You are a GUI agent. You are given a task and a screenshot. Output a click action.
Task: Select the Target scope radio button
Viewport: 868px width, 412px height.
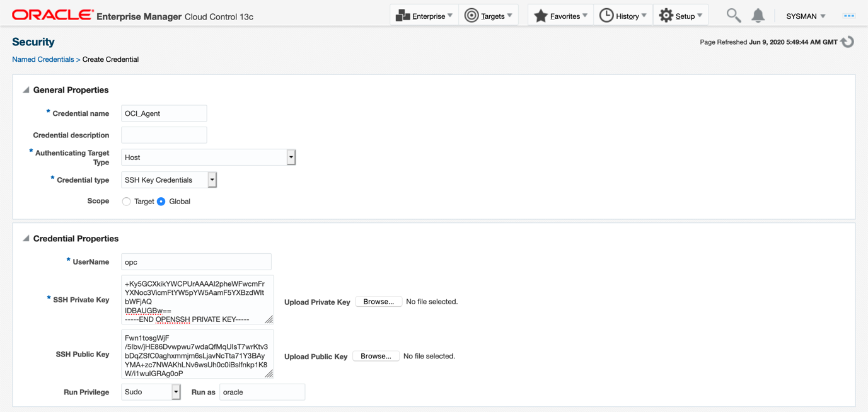[127, 202]
